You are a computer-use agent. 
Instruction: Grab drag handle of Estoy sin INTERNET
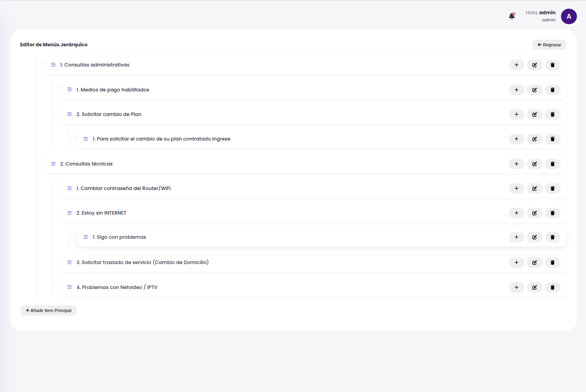coord(69,213)
